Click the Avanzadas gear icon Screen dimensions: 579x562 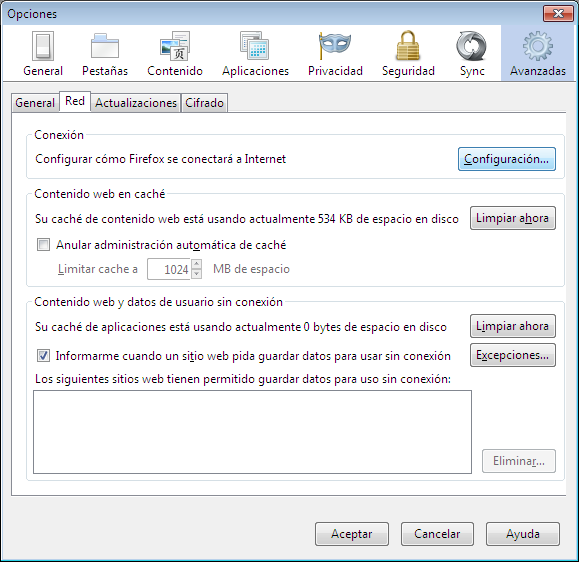point(538,46)
